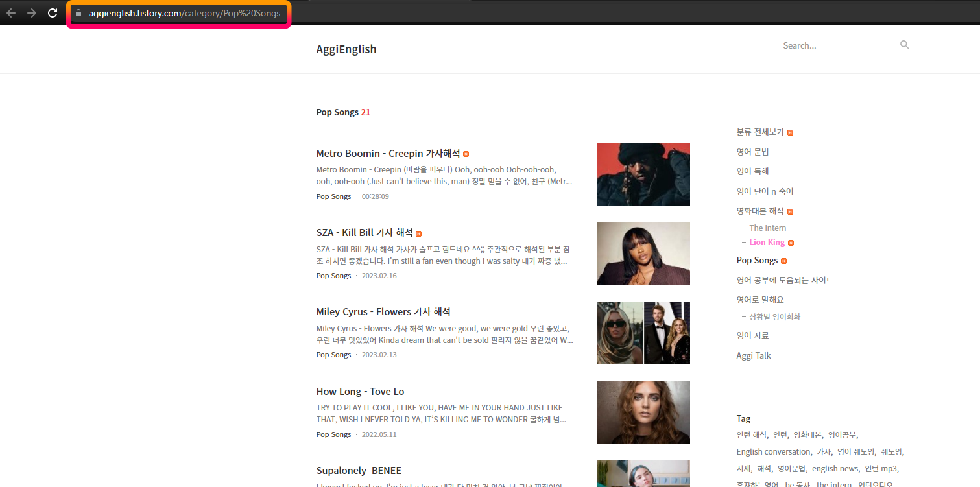This screenshot has width=980, height=487.
Task: Click the new-post badge beside Metro Boomin title
Action: point(466,154)
